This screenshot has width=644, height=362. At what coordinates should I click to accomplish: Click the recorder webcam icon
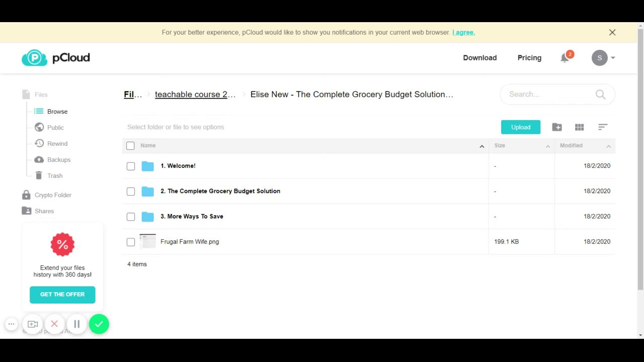tap(33, 324)
